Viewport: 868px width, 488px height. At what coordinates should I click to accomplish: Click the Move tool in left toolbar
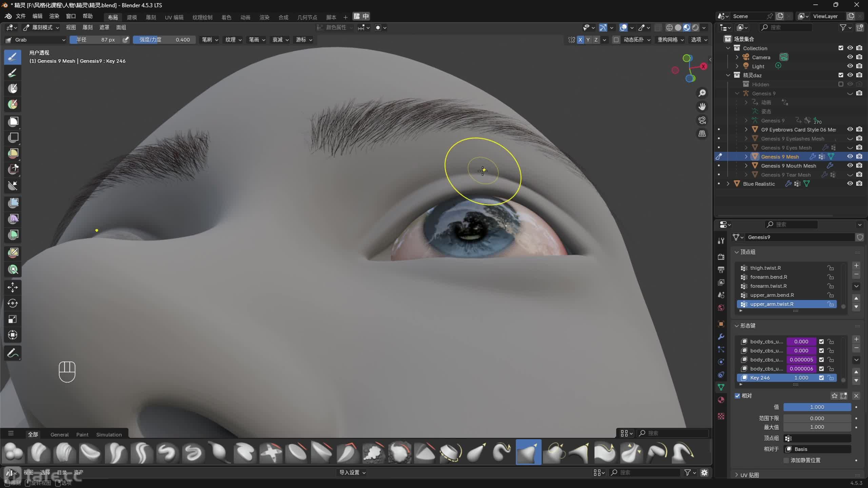point(13,287)
